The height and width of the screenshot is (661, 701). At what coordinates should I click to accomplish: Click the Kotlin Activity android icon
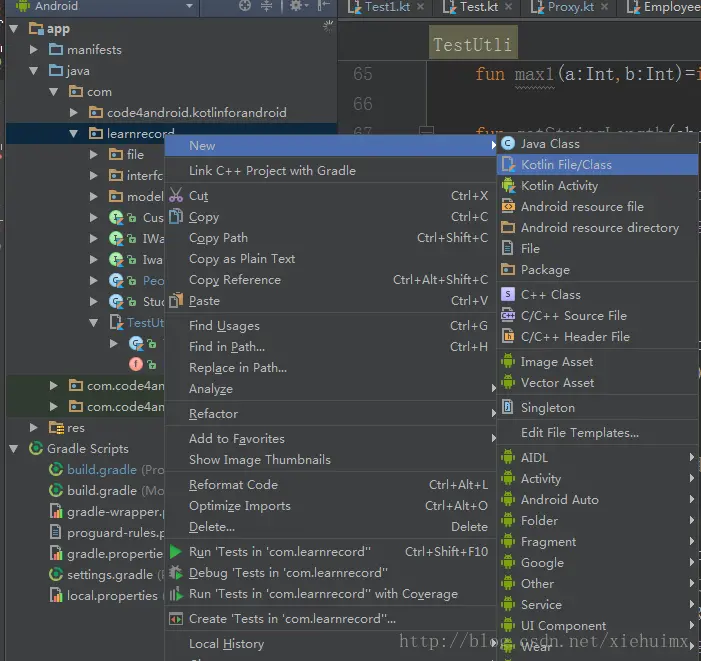pyautogui.click(x=508, y=185)
